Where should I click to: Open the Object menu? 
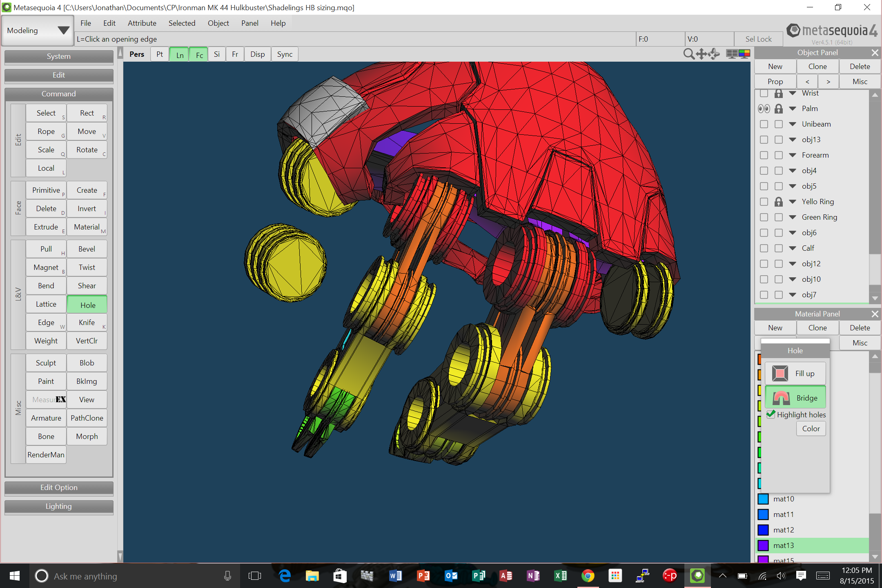coord(218,23)
